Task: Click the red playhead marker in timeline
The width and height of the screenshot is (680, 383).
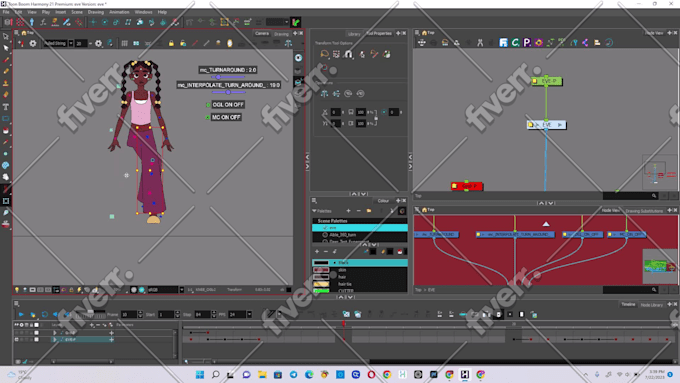Action: coord(344,324)
